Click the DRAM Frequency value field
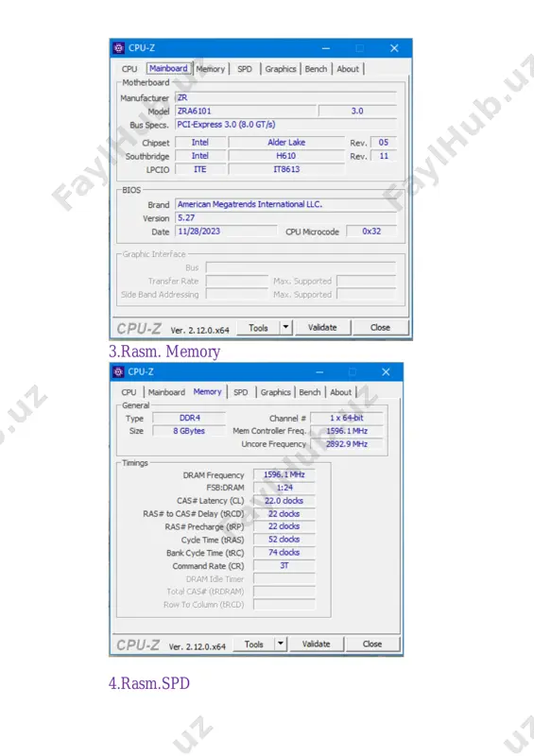 pos(284,475)
